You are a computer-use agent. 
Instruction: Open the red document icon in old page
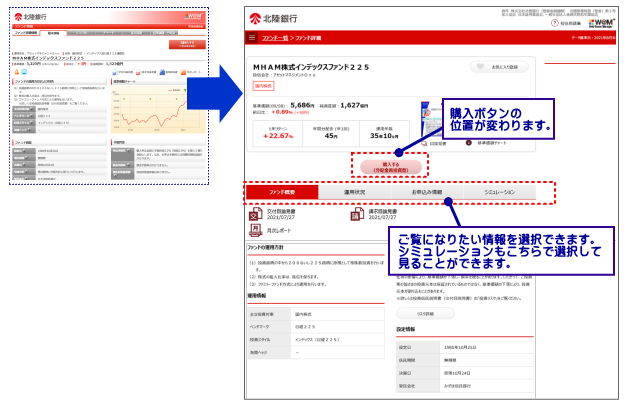tap(138, 72)
